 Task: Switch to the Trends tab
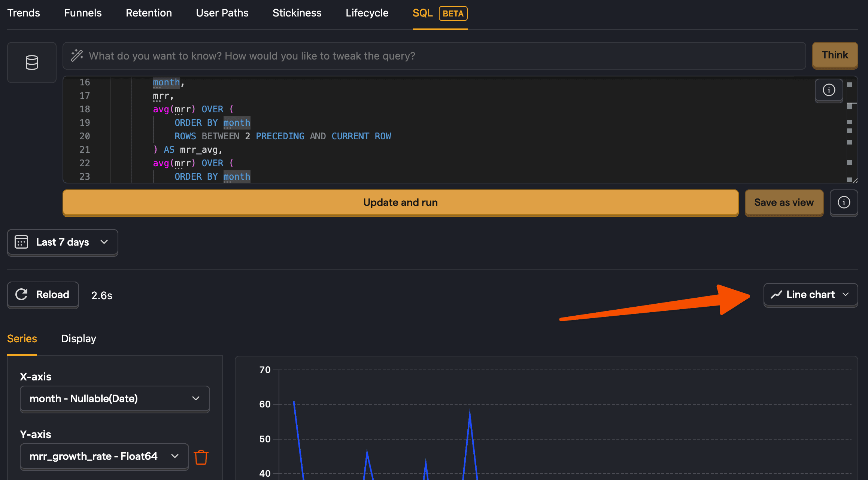point(24,13)
